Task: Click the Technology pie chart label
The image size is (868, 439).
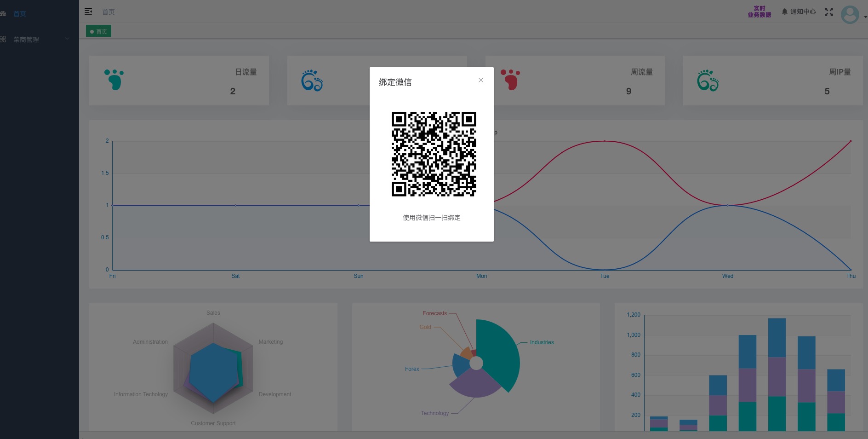Action: (434, 413)
